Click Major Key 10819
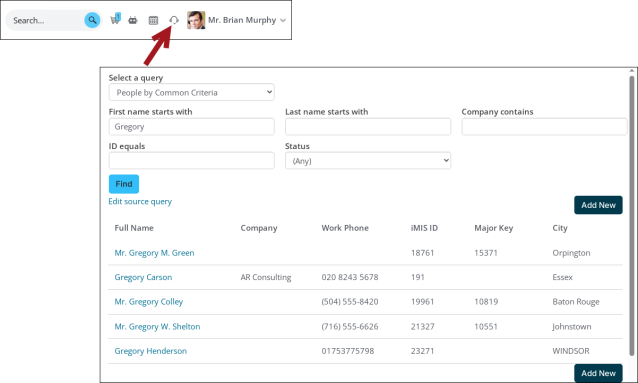 point(486,302)
